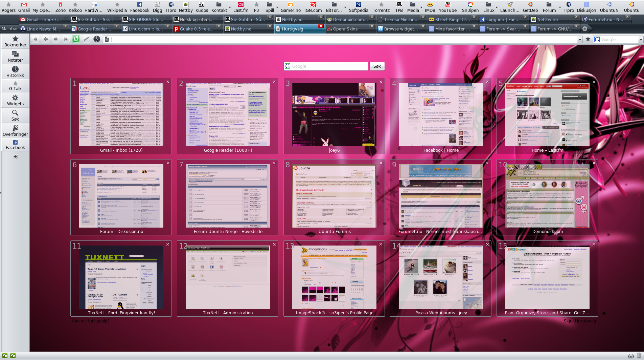Open the Ubuntu Forums speed dial thumbnail
This screenshot has width=644, height=360.
tap(334, 197)
